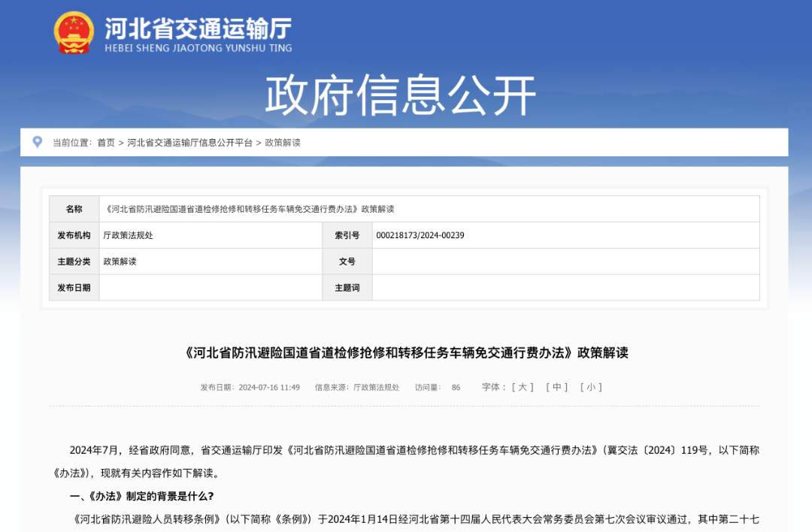Click the section heading 一、《办法》制定的背景是什么?
Viewport: 812px width, 532px height.
click(142, 497)
